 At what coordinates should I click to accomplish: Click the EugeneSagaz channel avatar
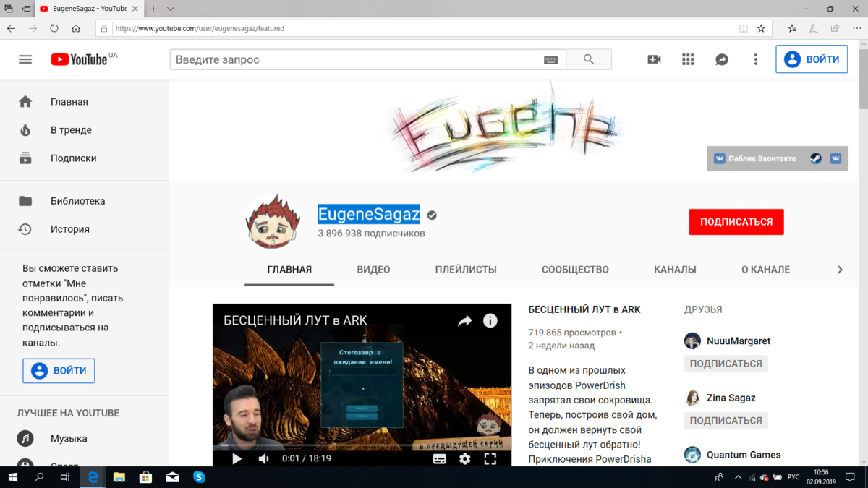(x=273, y=222)
